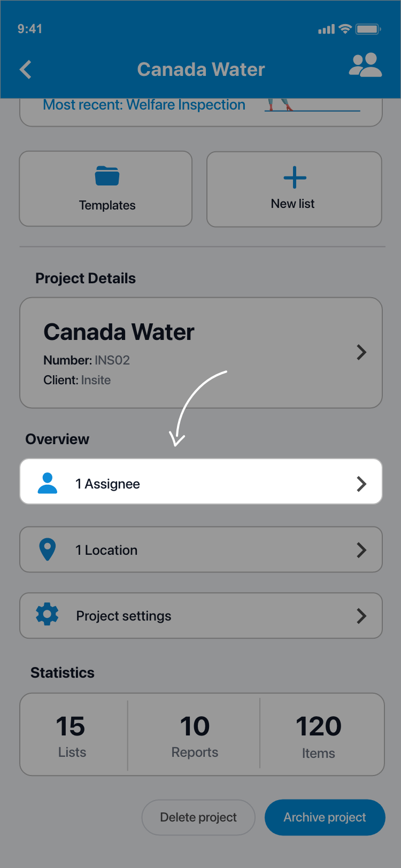Tap the Assignee person icon
The width and height of the screenshot is (401, 868).
[48, 483]
